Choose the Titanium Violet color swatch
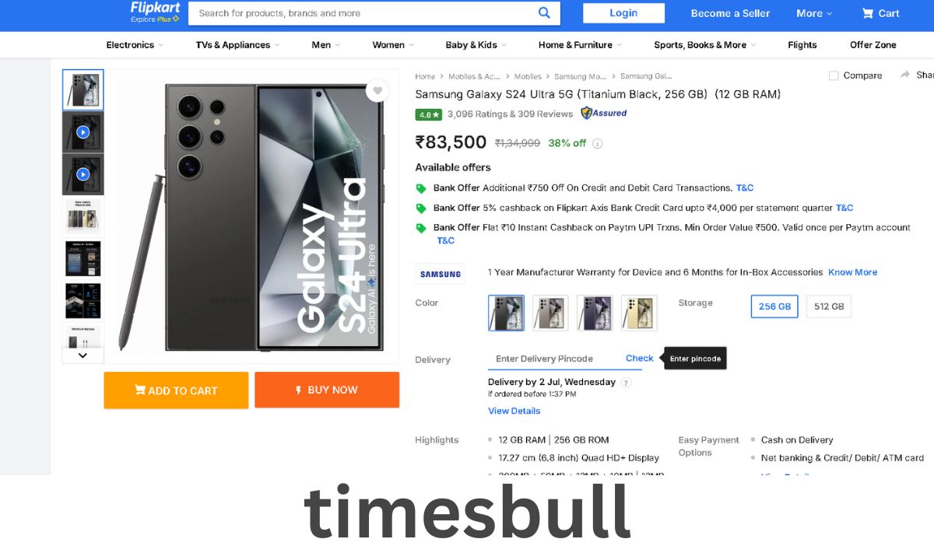 (595, 313)
